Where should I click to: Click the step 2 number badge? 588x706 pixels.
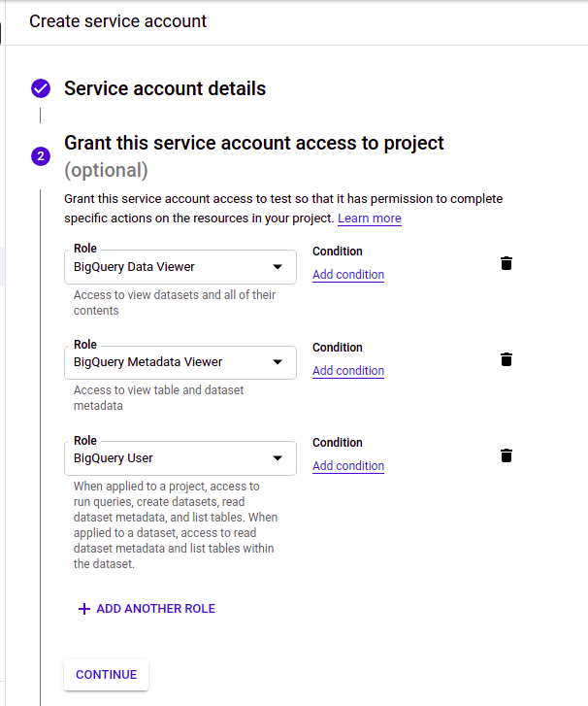pos(41,156)
